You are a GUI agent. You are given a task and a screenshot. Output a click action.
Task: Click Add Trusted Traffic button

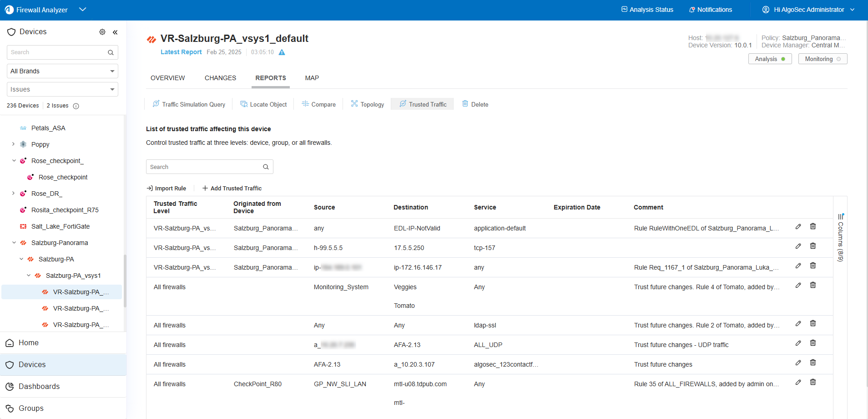(x=232, y=189)
